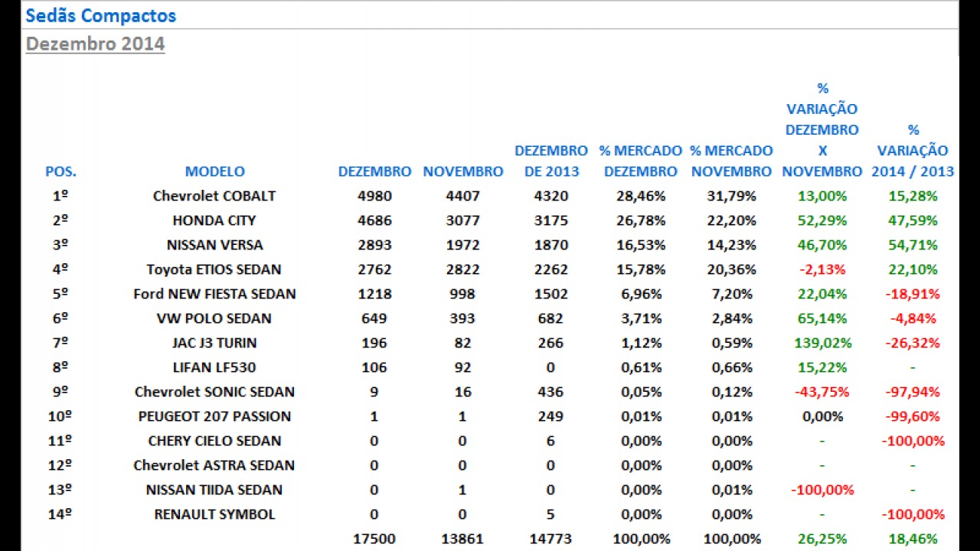Click the '14773' December 2013 total
The width and height of the screenshot is (980, 551).
tap(551, 539)
